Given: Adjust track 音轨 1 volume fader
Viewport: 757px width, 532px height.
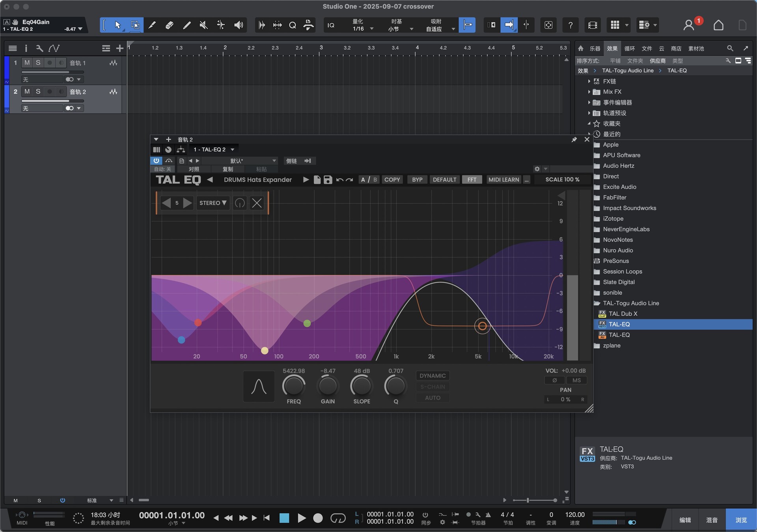Looking at the screenshot, I should coord(52,72).
